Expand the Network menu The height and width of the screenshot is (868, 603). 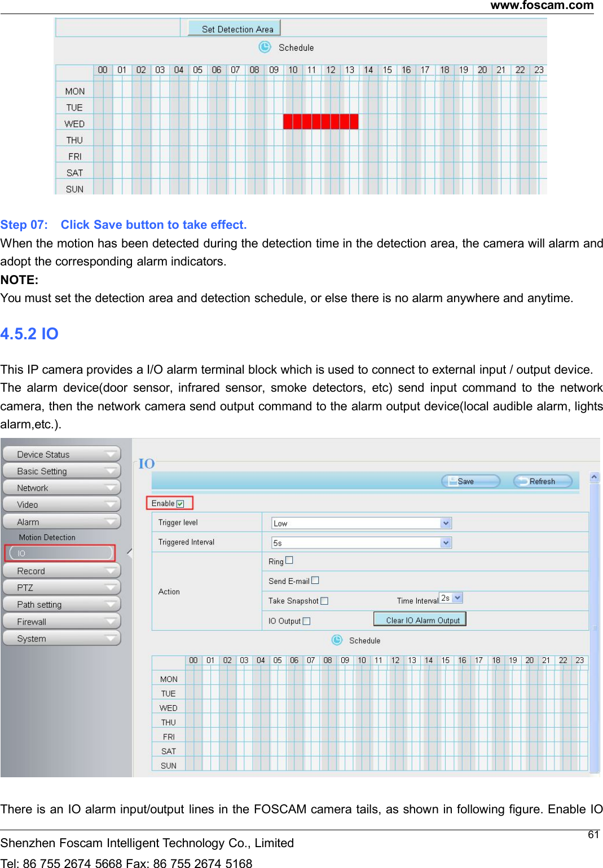[61, 488]
